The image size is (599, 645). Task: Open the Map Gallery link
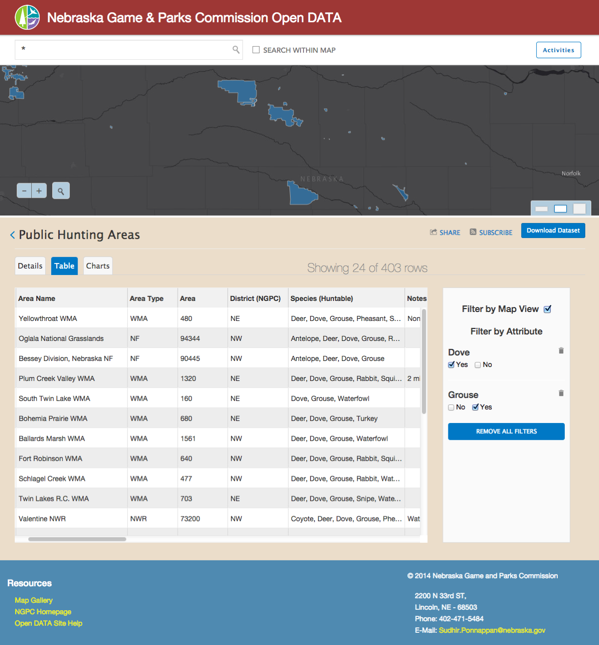pyautogui.click(x=34, y=600)
